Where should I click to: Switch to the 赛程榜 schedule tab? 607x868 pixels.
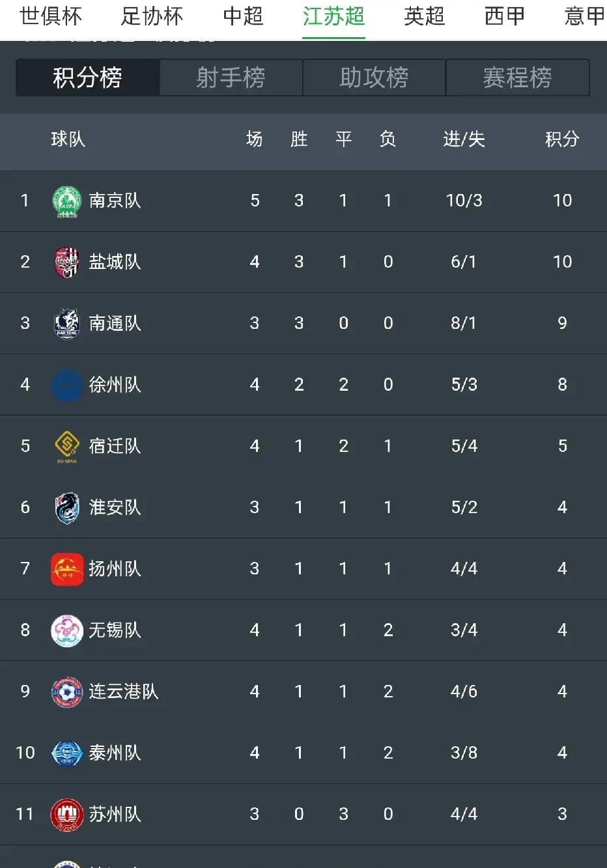click(518, 77)
